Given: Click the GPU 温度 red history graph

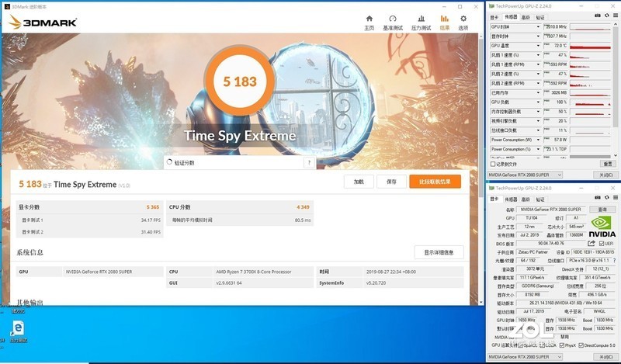Looking at the screenshot, I should point(590,46).
